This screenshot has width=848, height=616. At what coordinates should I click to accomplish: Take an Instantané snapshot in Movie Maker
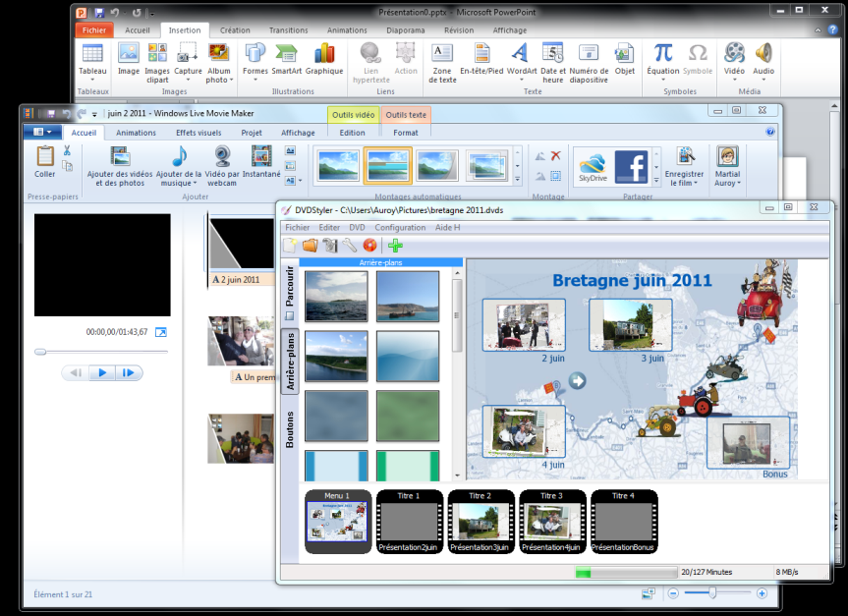coord(261,162)
